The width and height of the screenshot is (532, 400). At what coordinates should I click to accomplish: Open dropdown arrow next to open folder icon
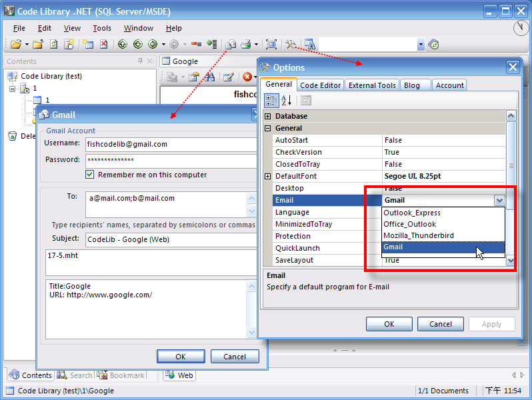[x=27, y=45]
